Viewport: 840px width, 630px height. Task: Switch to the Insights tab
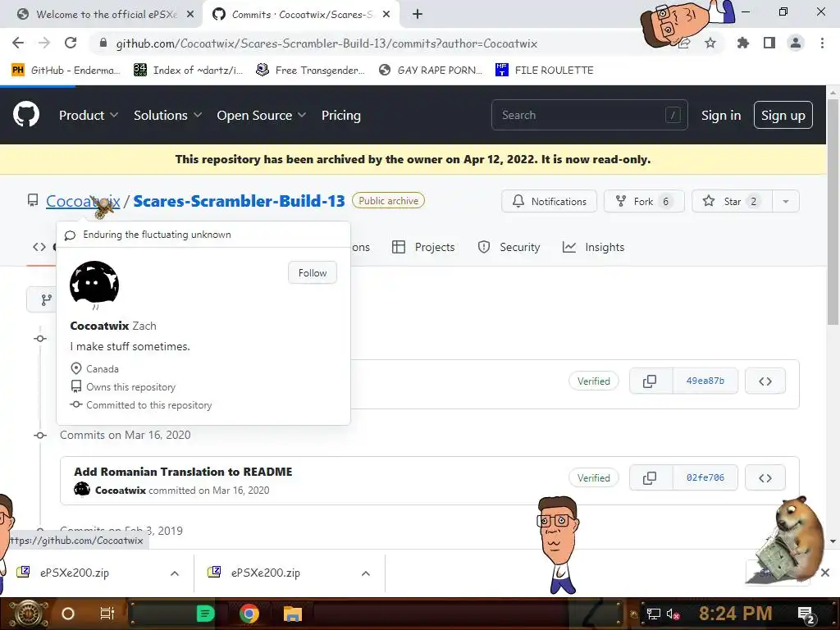(x=594, y=247)
